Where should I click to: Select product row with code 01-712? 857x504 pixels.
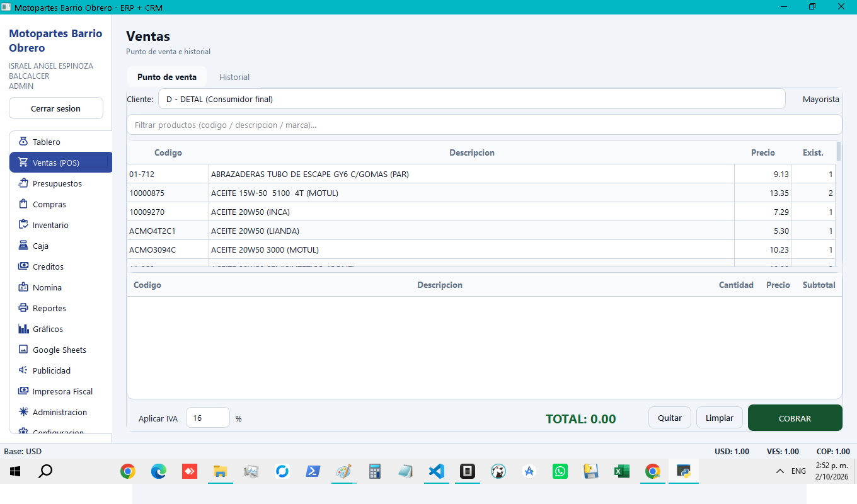(481, 174)
